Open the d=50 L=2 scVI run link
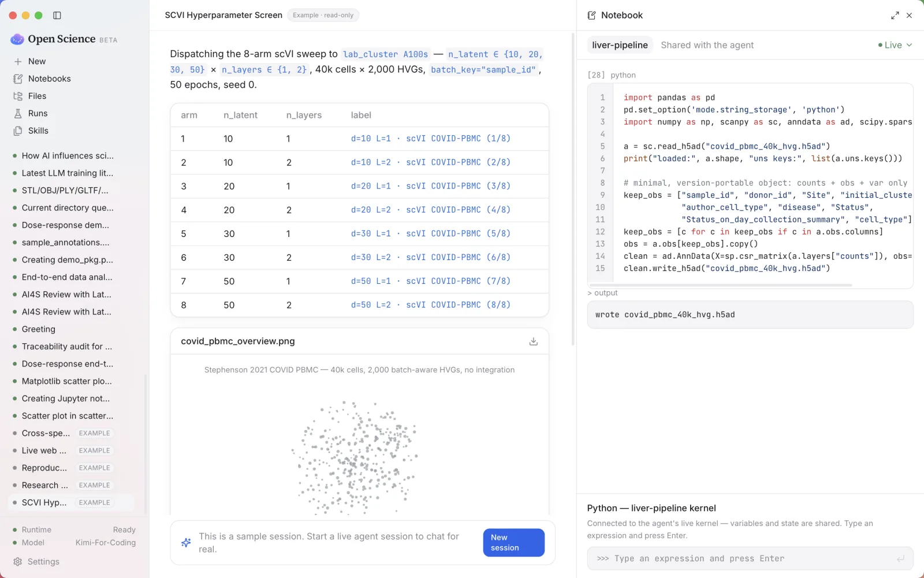The width and height of the screenshot is (924, 578). coord(431,305)
